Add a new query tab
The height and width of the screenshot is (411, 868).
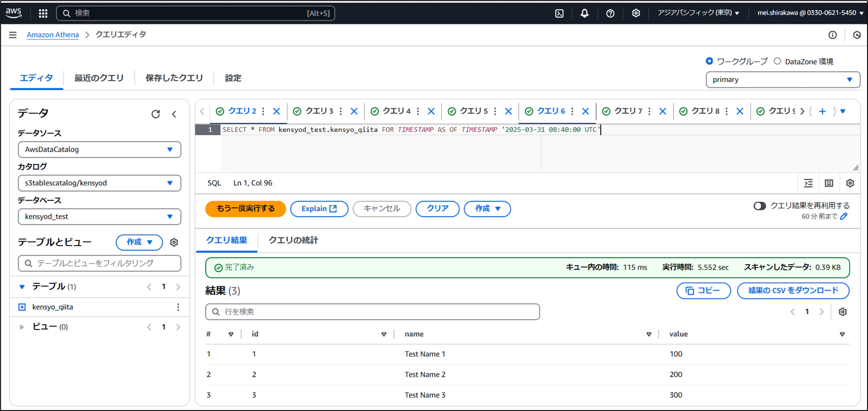click(823, 111)
